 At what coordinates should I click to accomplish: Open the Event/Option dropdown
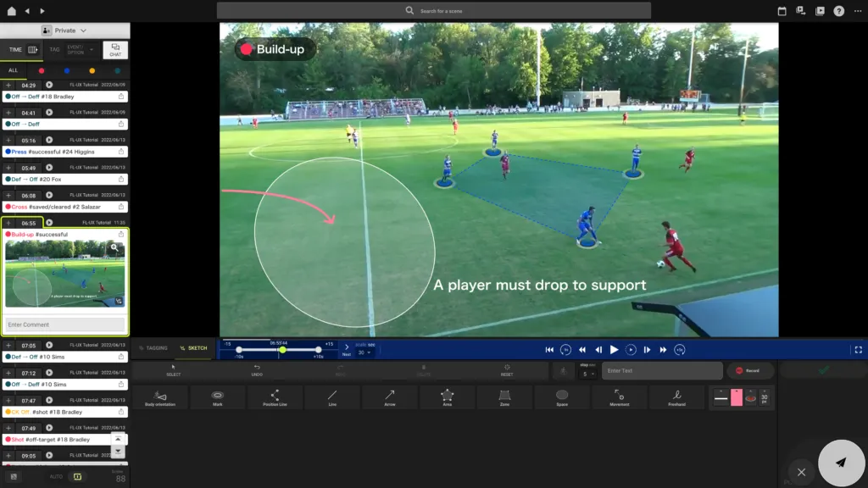click(x=81, y=50)
